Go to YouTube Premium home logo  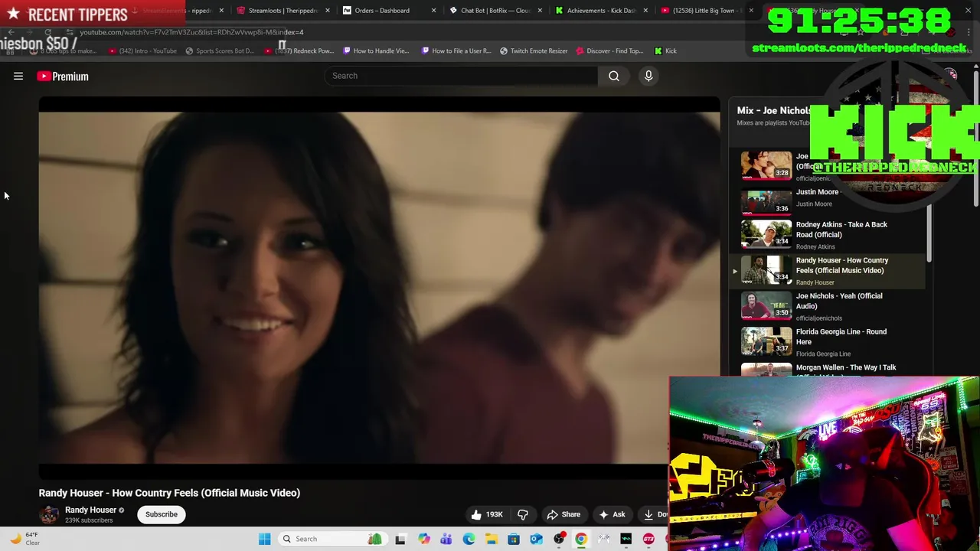(x=63, y=77)
